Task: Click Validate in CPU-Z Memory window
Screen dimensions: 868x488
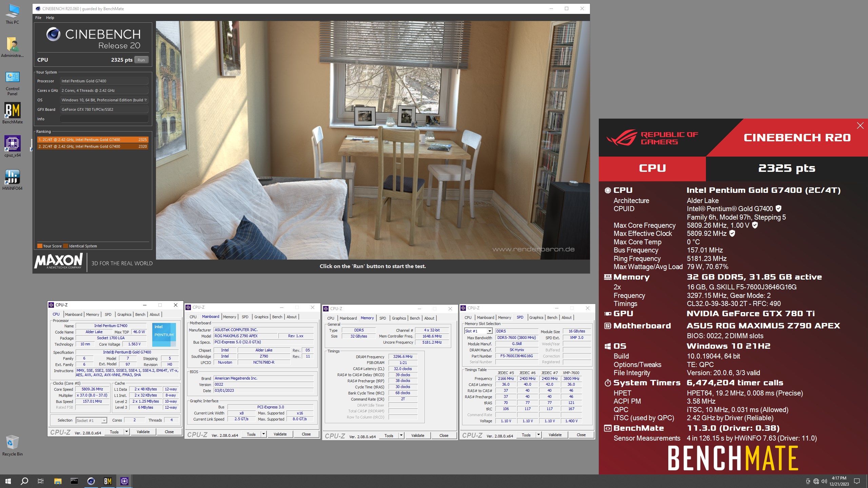Action: click(x=418, y=435)
